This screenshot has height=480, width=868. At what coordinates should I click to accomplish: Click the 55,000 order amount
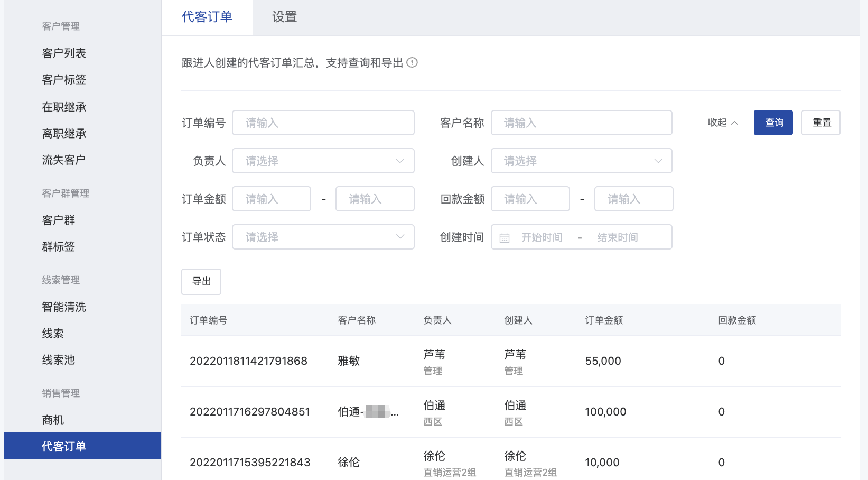[603, 361]
